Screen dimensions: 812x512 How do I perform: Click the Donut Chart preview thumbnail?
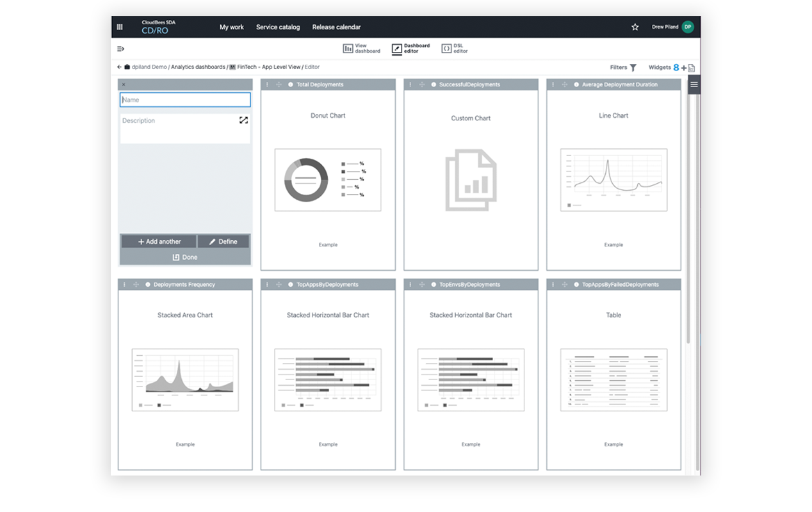pyautogui.click(x=328, y=180)
